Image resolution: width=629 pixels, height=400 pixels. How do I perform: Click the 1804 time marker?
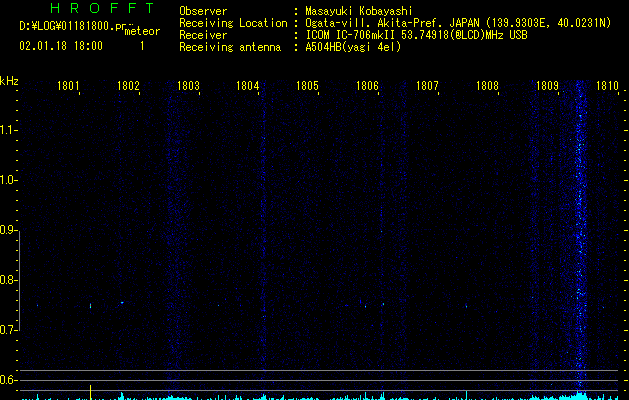coord(248,86)
